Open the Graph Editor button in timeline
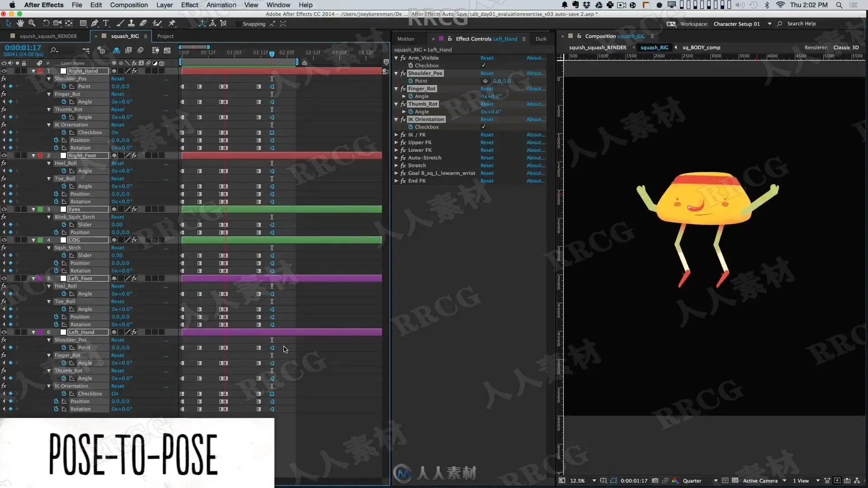Viewport: 868px width, 488px height. coord(167,50)
